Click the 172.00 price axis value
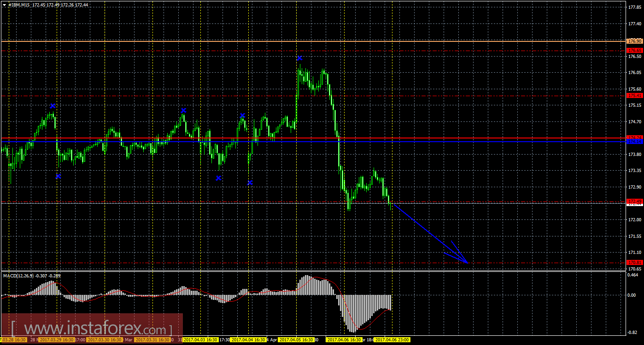Viewport: 644px width, 345px height. coord(635,219)
